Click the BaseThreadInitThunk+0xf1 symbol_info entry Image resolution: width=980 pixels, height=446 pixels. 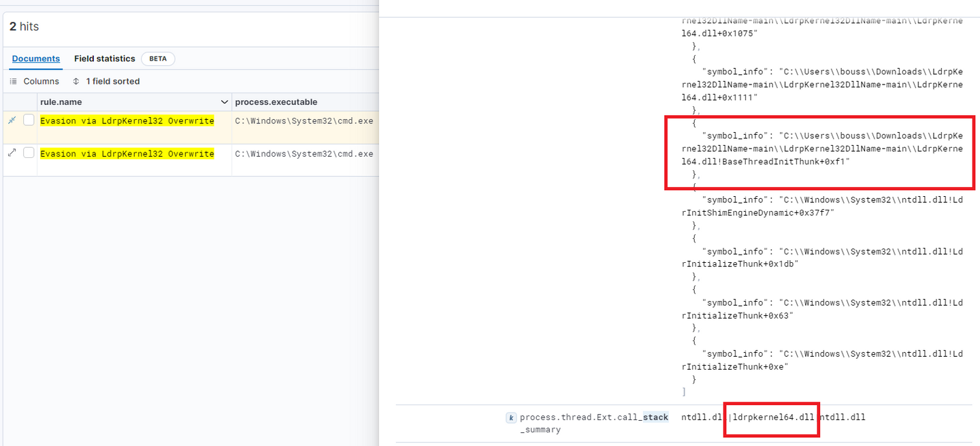822,148
